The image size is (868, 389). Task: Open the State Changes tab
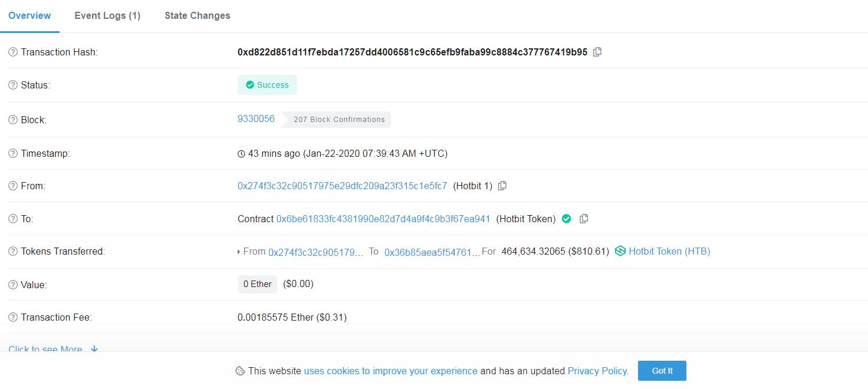coord(198,15)
